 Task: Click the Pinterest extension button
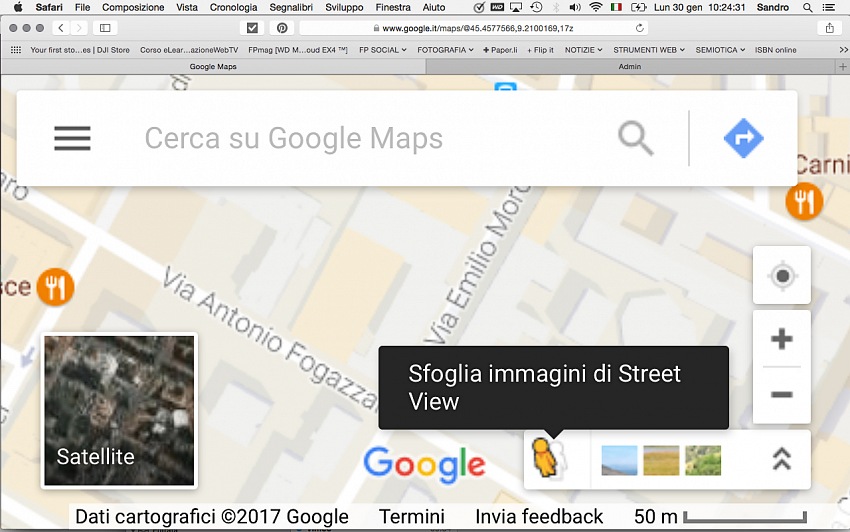click(282, 28)
